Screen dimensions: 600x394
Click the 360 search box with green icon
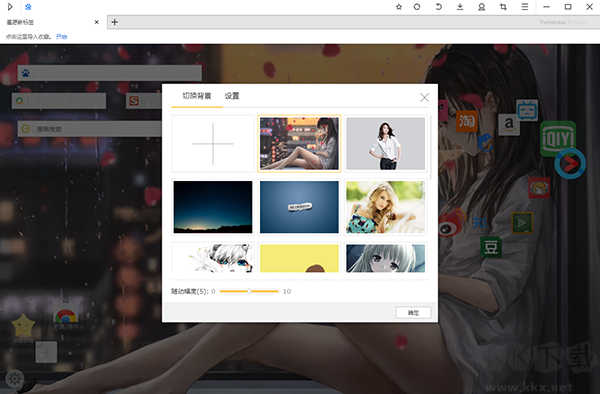point(59,101)
